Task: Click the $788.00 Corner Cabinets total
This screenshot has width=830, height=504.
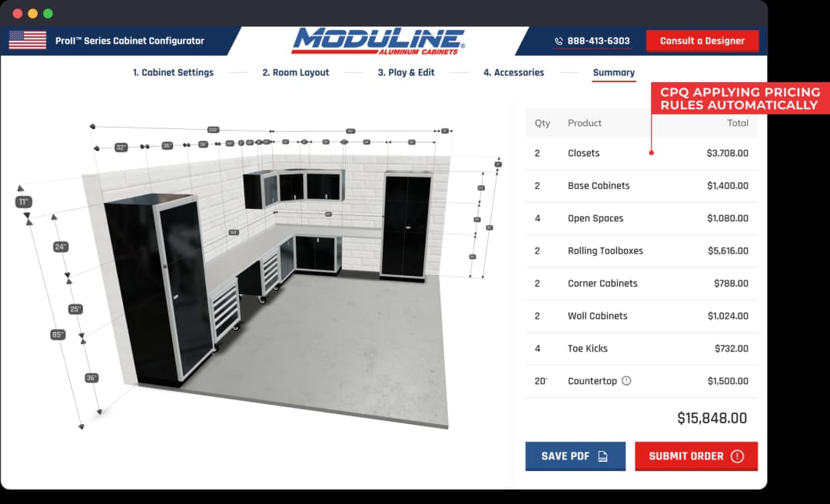Action: coord(731,283)
